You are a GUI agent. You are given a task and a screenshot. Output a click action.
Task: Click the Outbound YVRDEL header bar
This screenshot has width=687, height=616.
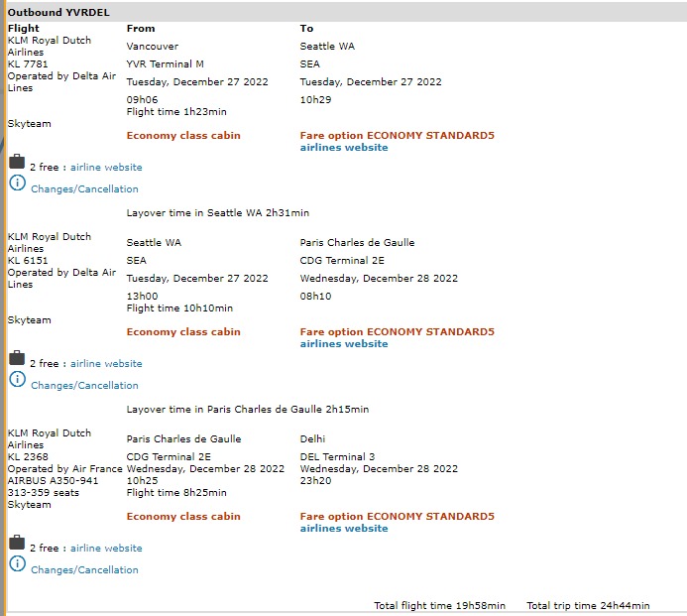point(343,12)
